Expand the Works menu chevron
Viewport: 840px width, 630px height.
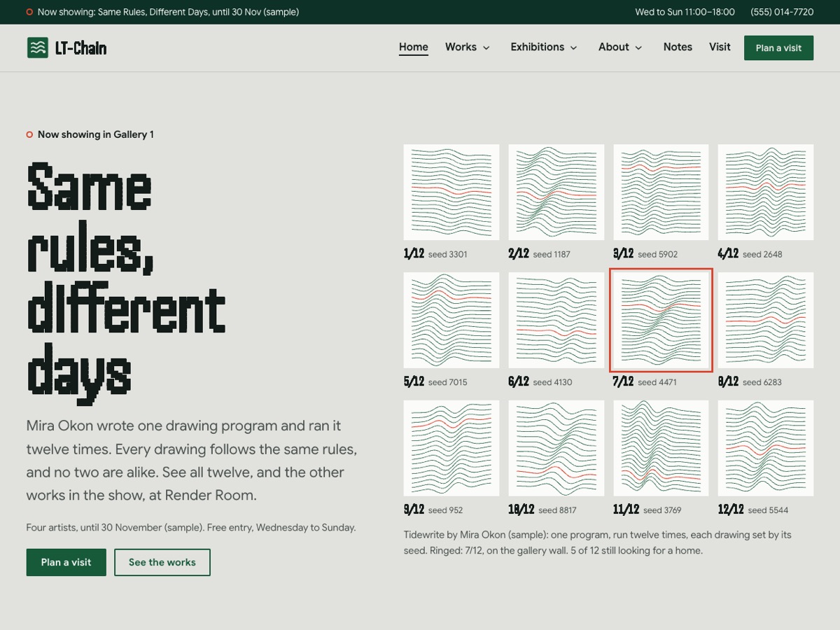click(486, 48)
